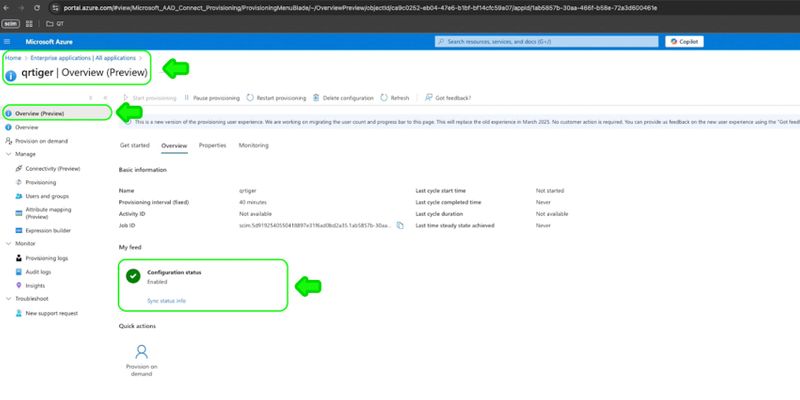Click the greyed Start provisioning play icon
The width and height of the screenshot is (800, 400).
[x=126, y=97]
